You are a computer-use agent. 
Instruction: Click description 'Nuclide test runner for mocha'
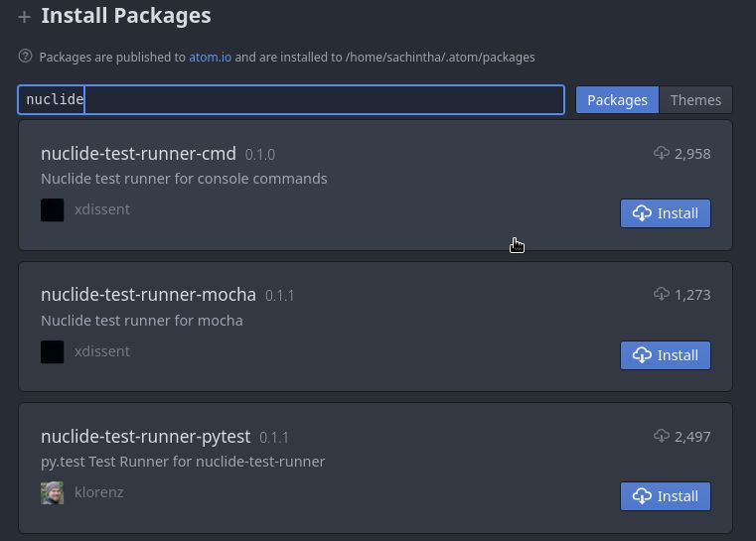[x=142, y=321]
